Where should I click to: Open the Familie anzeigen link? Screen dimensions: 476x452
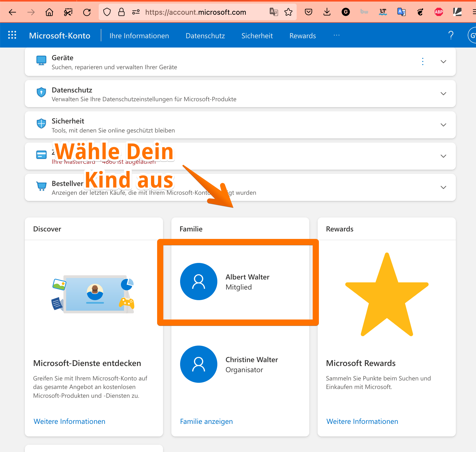pyautogui.click(x=206, y=421)
